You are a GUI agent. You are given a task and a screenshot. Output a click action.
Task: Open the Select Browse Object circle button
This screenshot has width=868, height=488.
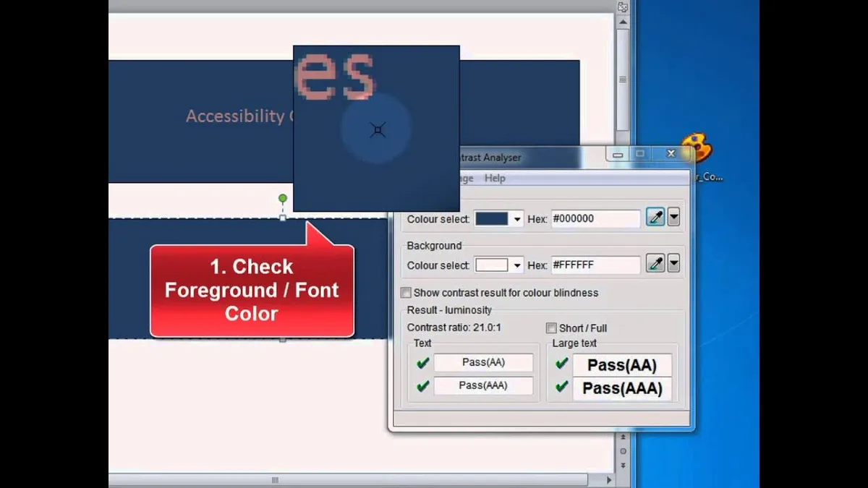(x=623, y=450)
